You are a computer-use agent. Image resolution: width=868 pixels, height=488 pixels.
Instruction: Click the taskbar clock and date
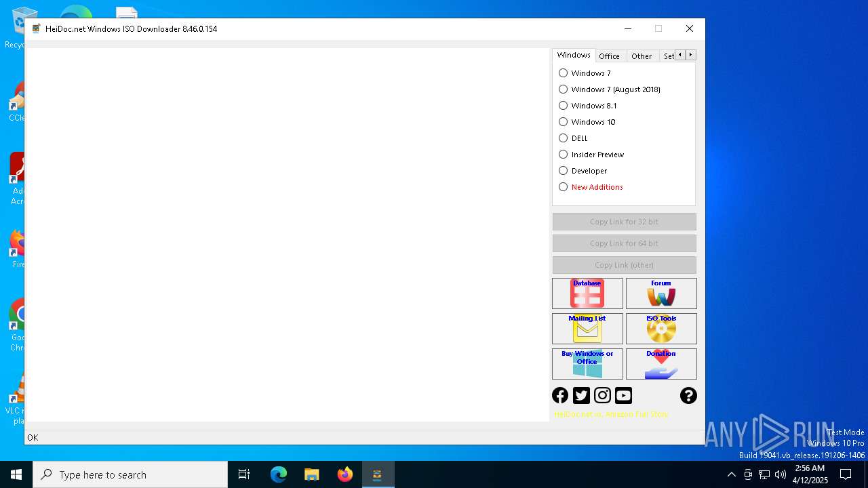(810, 474)
